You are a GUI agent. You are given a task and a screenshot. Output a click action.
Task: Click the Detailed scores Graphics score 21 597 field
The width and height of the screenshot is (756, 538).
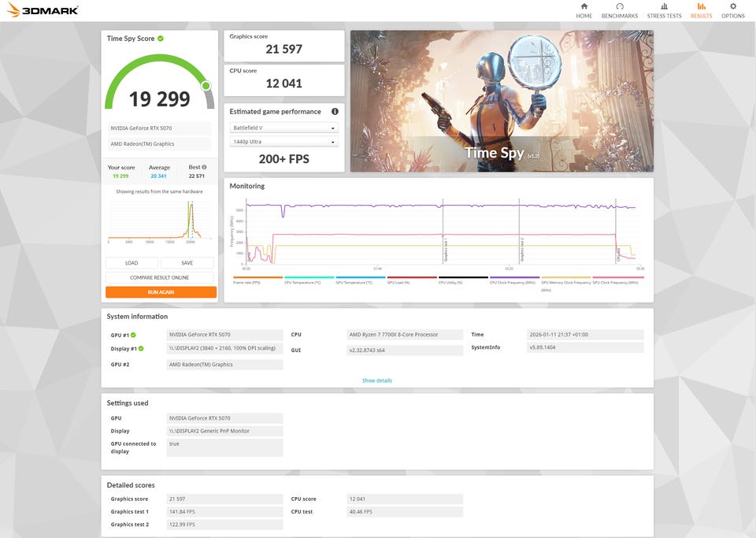pos(224,499)
